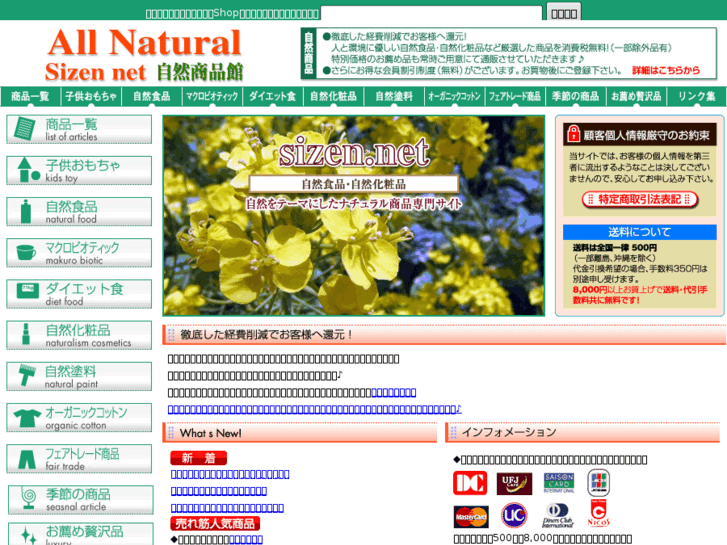Open sidebar 自然化粧品 naturalism cosmetics text
The image size is (727, 545).
pyautogui.click(x=88, y=335)
